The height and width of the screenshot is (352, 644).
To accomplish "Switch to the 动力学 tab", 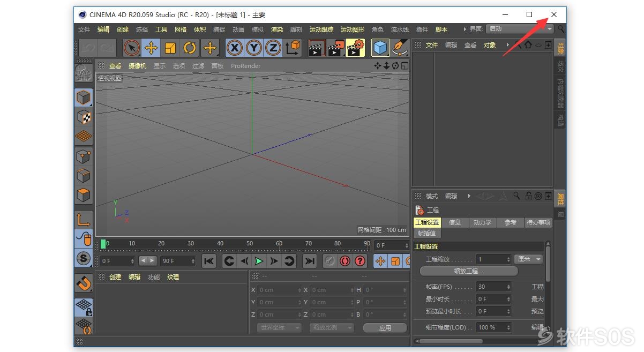I will point(482,222).
